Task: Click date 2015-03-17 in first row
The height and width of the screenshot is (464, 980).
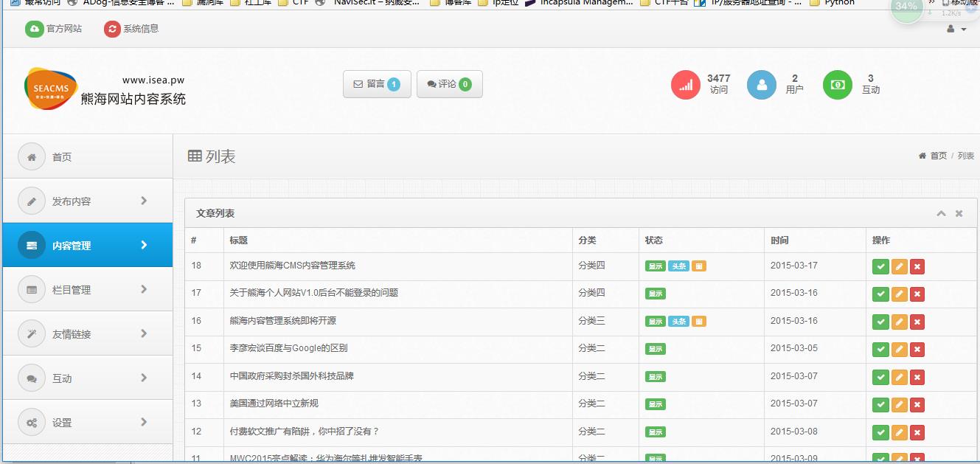Action: point(793,266)
